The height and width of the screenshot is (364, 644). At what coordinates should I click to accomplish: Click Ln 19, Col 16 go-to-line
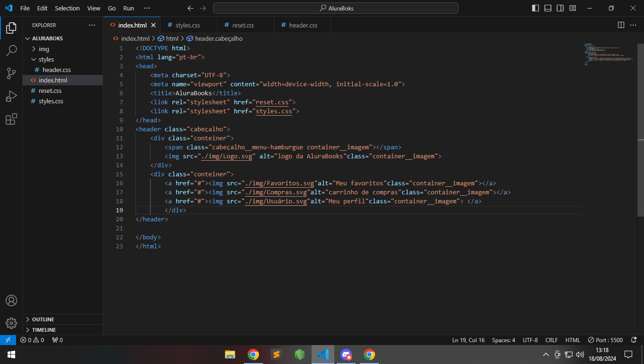coord(468,340)
